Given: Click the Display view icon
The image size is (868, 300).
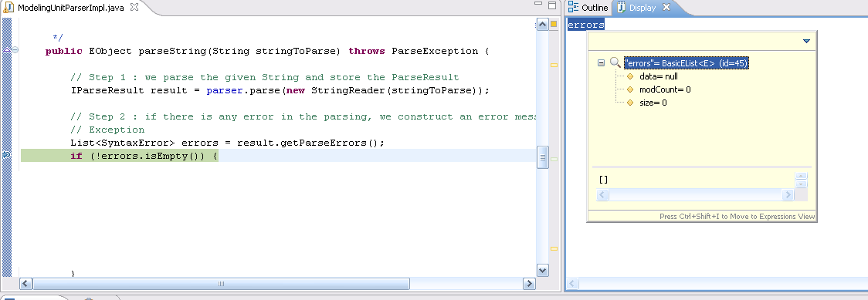Looking at the screenshot, I should point(621,8).
